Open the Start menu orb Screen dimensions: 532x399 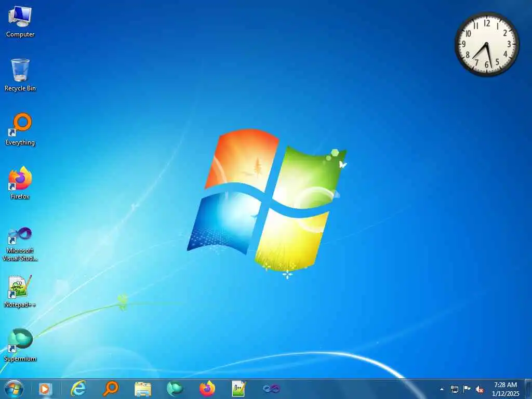[x=14, y=389]
